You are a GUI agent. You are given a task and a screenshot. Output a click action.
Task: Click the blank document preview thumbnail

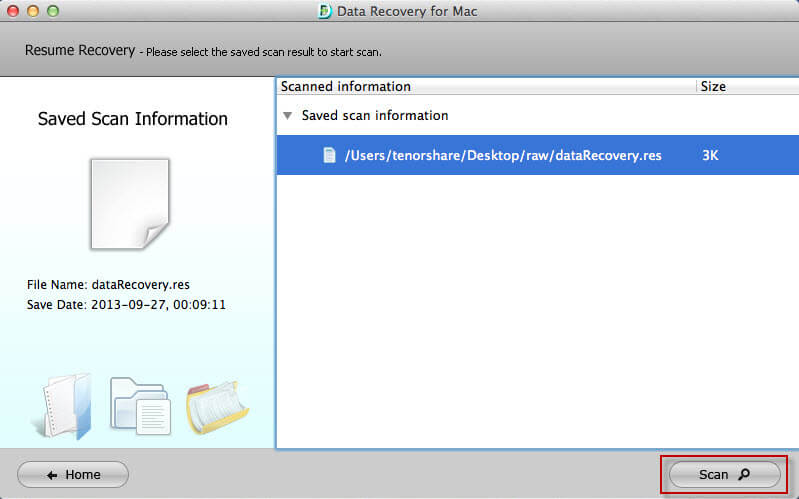tap(130, 204)
